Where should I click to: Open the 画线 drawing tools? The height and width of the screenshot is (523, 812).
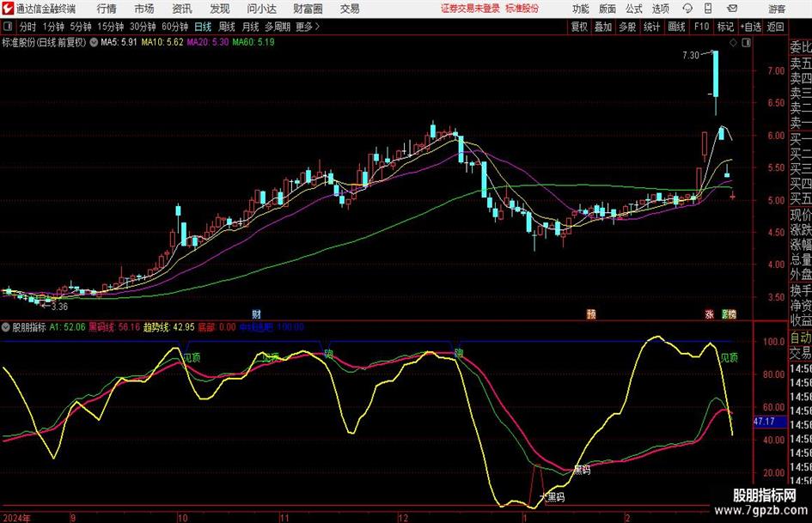pyautogui.click(x=676, y=27)
